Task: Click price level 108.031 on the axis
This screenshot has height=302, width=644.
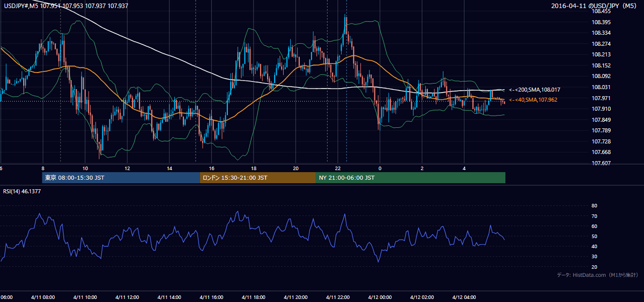Action: [601, 87]
